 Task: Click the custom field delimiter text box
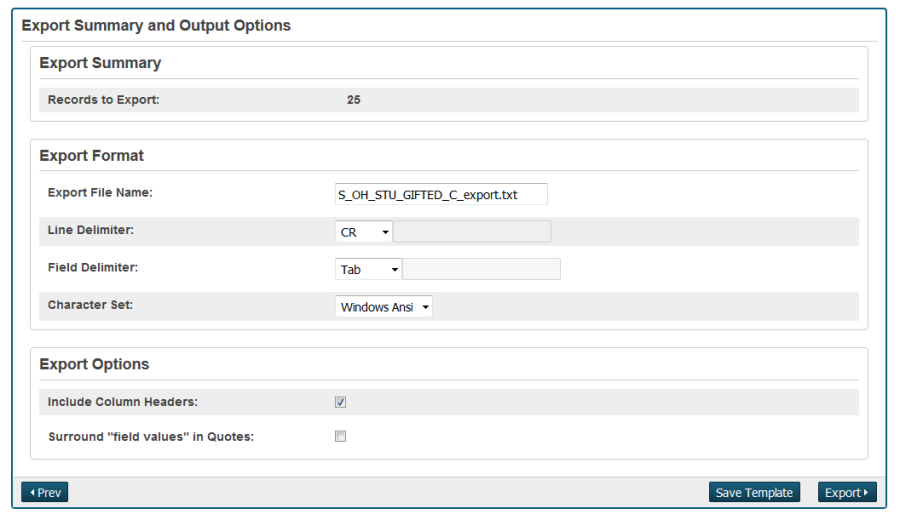[x=481, y=269]
